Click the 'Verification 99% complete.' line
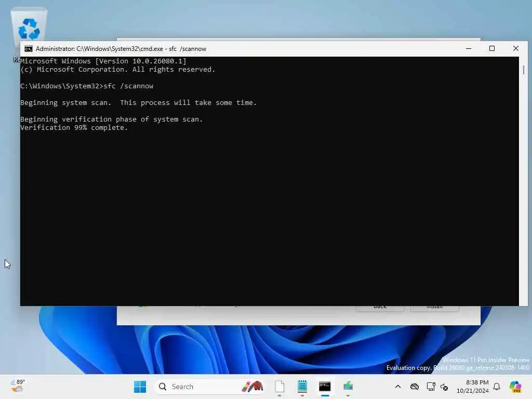Screen dimensions: 532x399 74,128
